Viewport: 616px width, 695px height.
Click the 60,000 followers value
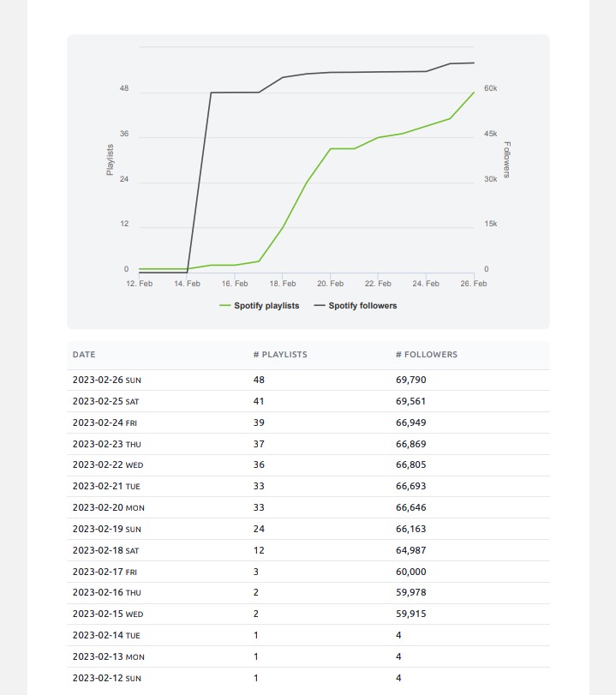tap(411, 572)
